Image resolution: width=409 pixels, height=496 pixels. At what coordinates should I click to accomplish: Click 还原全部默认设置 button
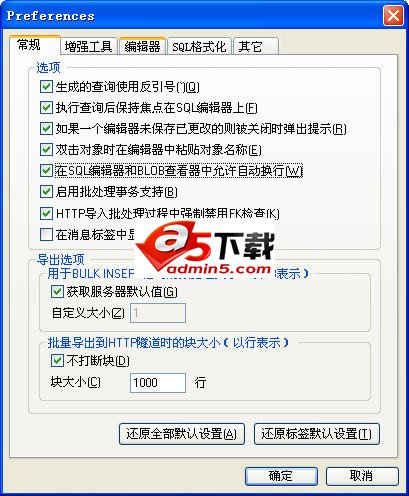[x=182, y=434]
